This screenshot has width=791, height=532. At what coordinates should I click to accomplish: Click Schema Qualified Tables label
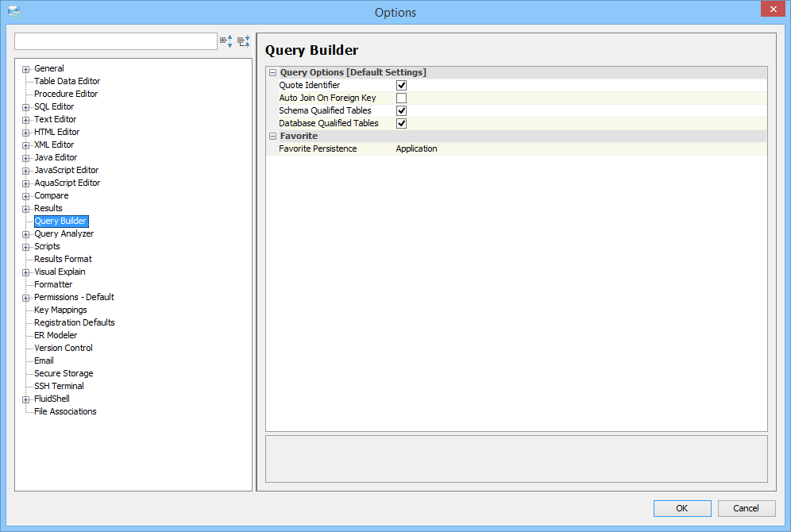point(325,110)
